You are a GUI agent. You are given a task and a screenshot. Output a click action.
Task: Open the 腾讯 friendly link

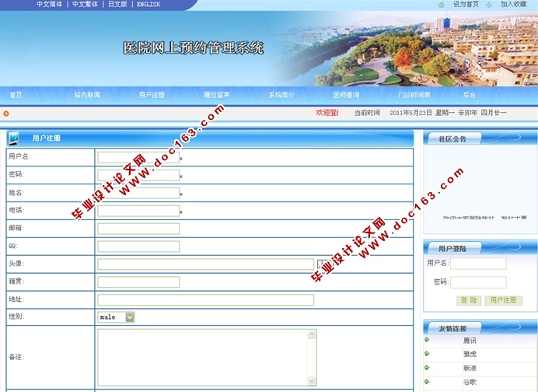click(470, 341)
